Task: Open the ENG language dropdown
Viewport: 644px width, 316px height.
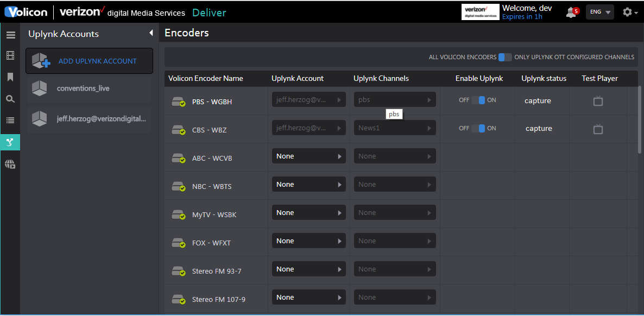Action: (599, 11)
